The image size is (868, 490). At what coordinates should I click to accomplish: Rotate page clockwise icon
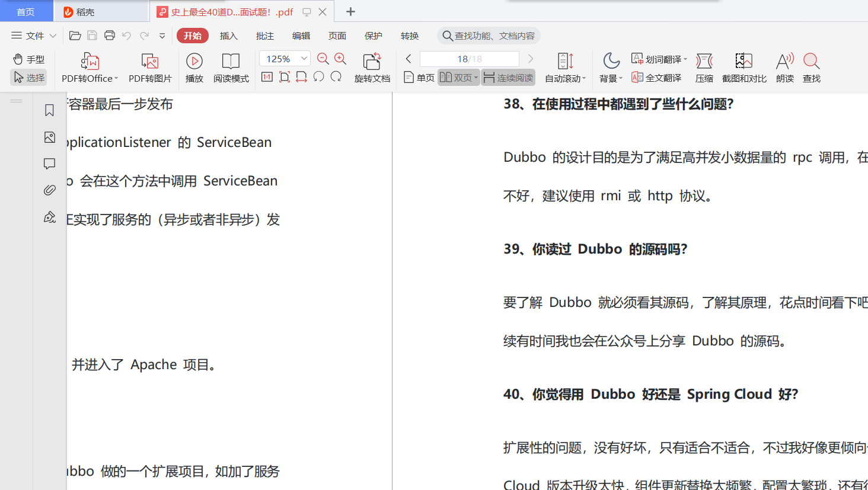click(336, 77)
